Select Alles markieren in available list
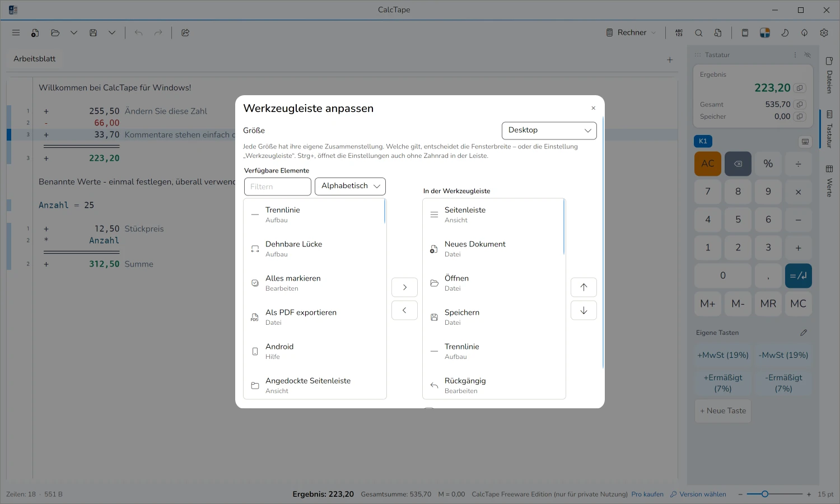The width and height of the screenshot is (840, 504). point(314,283)
